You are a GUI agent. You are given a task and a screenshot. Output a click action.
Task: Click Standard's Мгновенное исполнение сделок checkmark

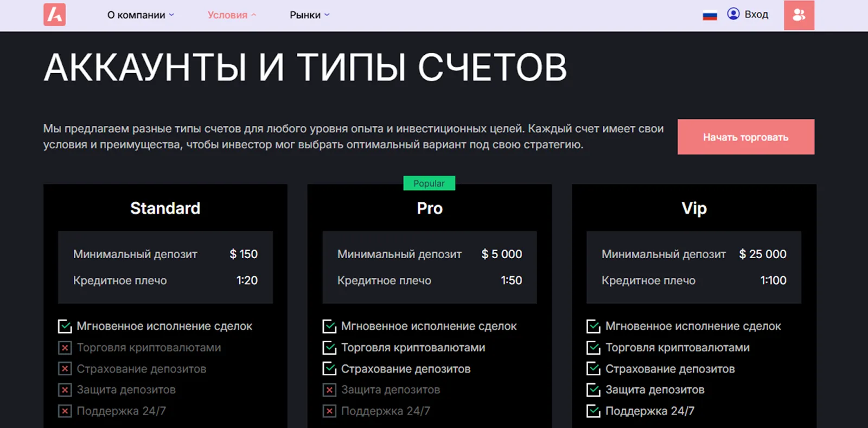click(x=65, y=326)
